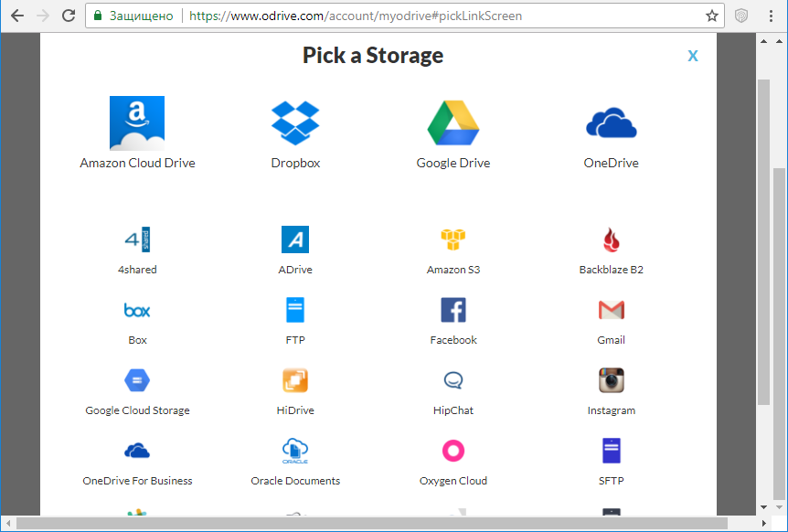
Task: Select the Box storage icon
Action: tap(137, 311)
